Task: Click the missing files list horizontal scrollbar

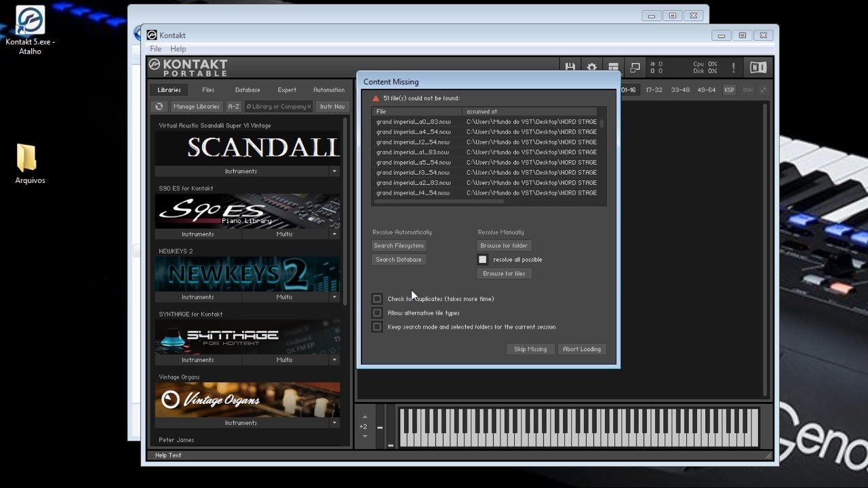Action: pyautogui.click(x=439, y=201)
